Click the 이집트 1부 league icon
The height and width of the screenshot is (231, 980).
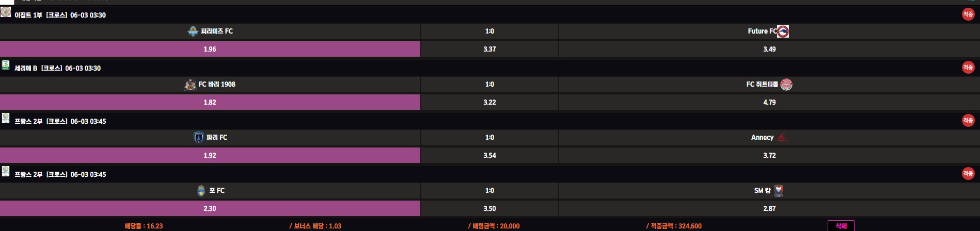[x=6, y=12]
